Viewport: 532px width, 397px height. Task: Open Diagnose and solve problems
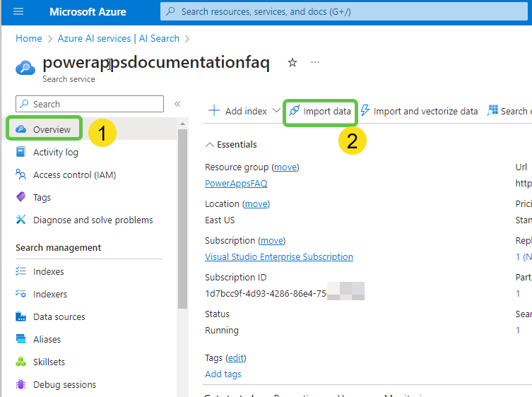[x=93, y=220]
